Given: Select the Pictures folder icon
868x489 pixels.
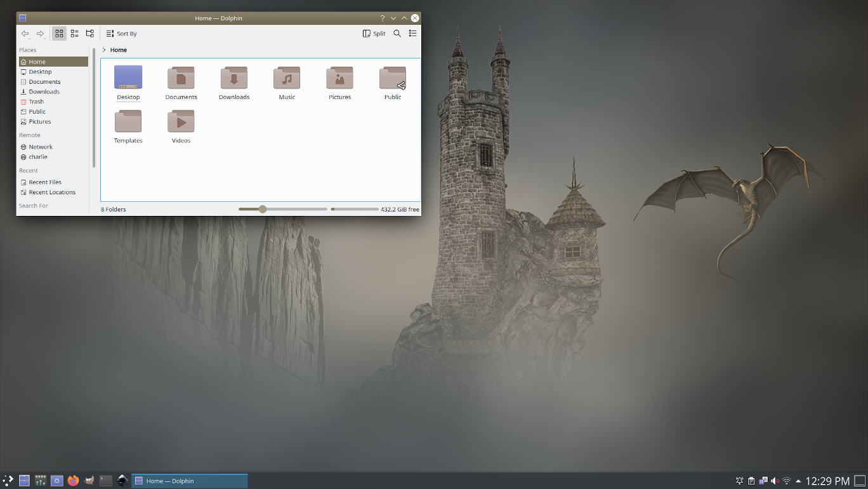Looking at the screenshot, I should (339, 77).
